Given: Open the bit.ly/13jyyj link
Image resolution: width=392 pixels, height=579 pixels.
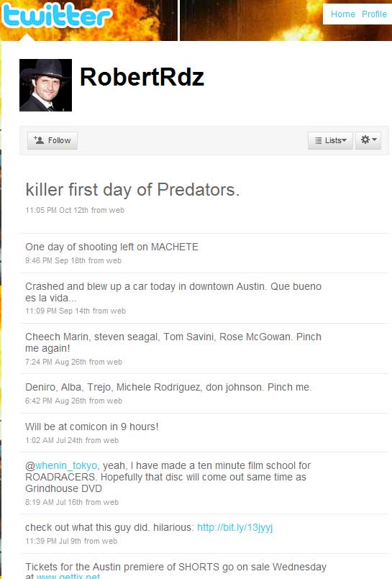Looking at the screenshot, I should (234, 527).
